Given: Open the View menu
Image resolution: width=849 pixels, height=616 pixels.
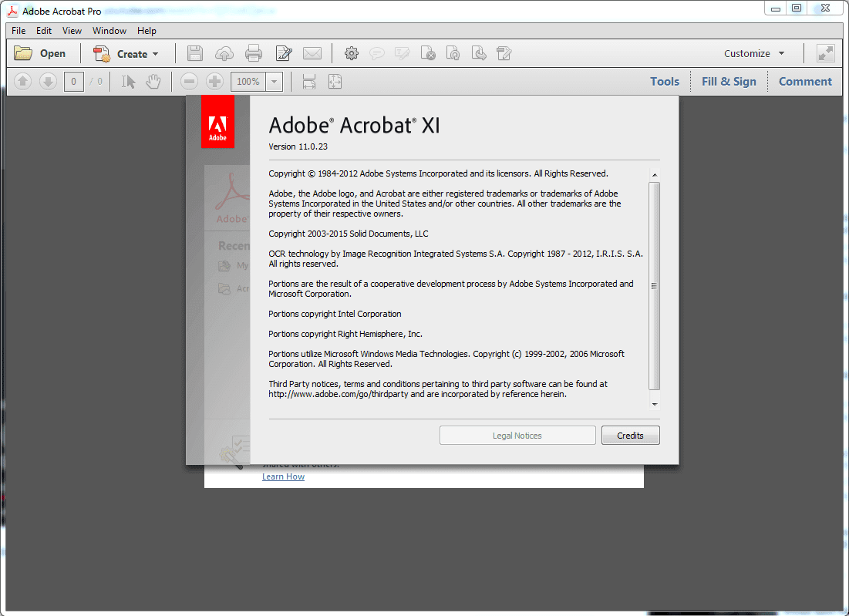Looking at the screenshot, I should (x=72, y=31).
